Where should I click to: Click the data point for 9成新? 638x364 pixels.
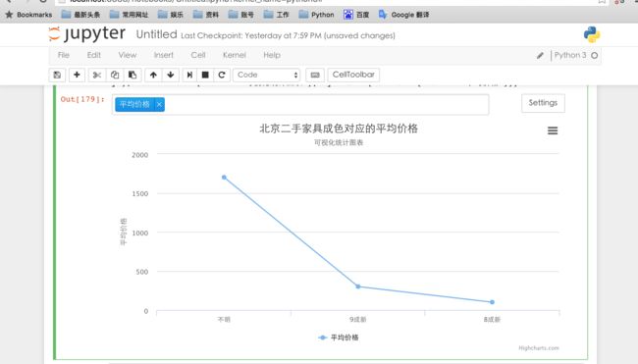(x=358, y=286)
